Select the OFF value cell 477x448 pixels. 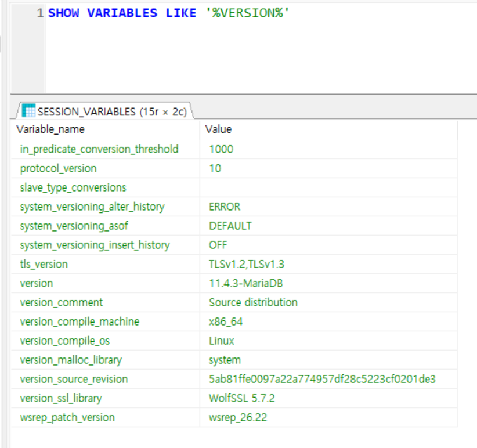(328, 245)
